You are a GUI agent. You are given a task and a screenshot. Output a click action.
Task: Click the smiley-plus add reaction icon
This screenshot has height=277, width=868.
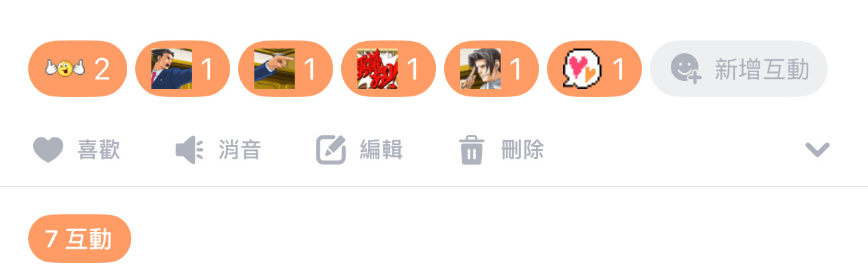[x=686, y=69]
